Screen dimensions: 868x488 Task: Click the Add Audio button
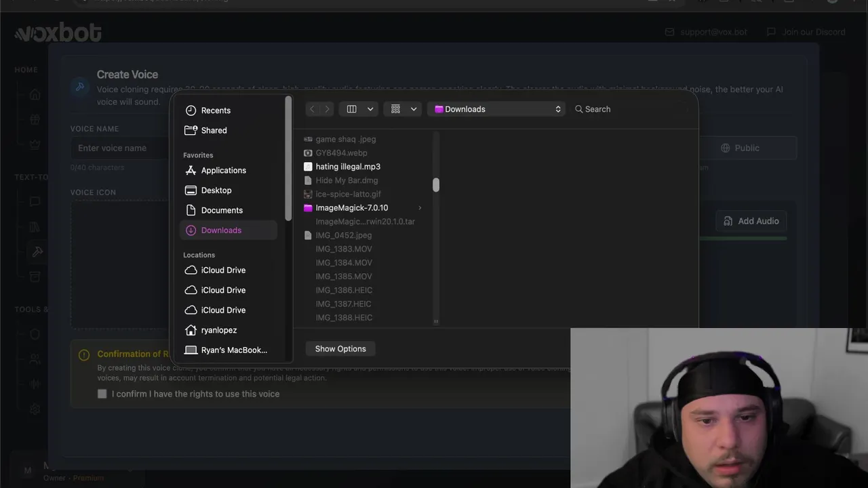[x=751, y=221]
